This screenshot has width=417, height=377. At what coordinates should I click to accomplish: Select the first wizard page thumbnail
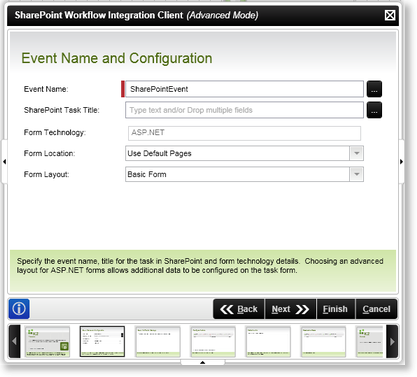click(47, 342)
